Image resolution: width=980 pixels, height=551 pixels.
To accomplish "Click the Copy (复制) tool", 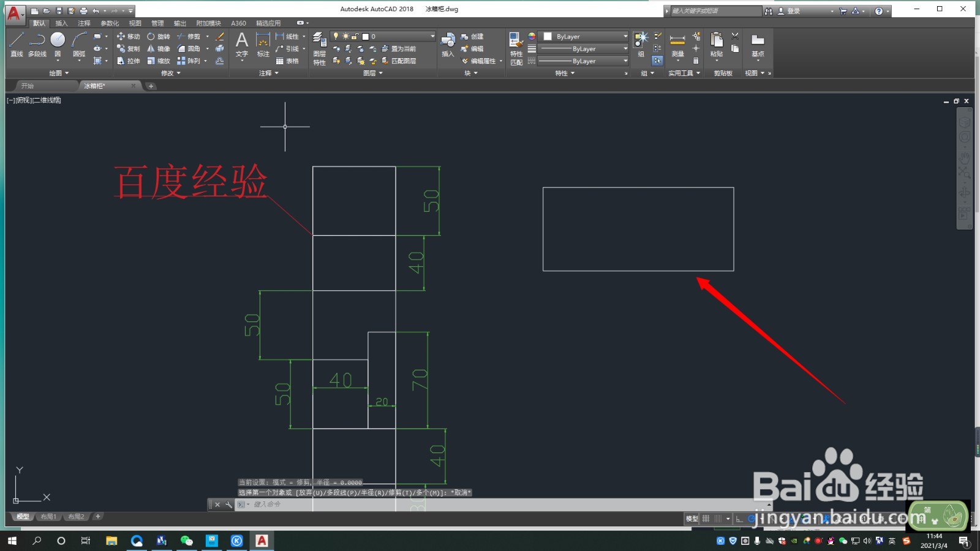I will pos(129,49).
